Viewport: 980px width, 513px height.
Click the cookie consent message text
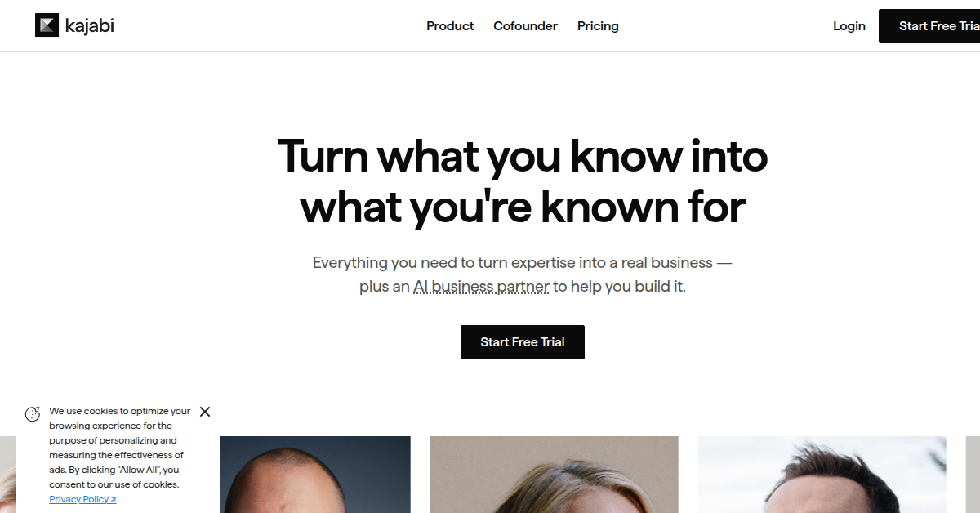point(119,448)
